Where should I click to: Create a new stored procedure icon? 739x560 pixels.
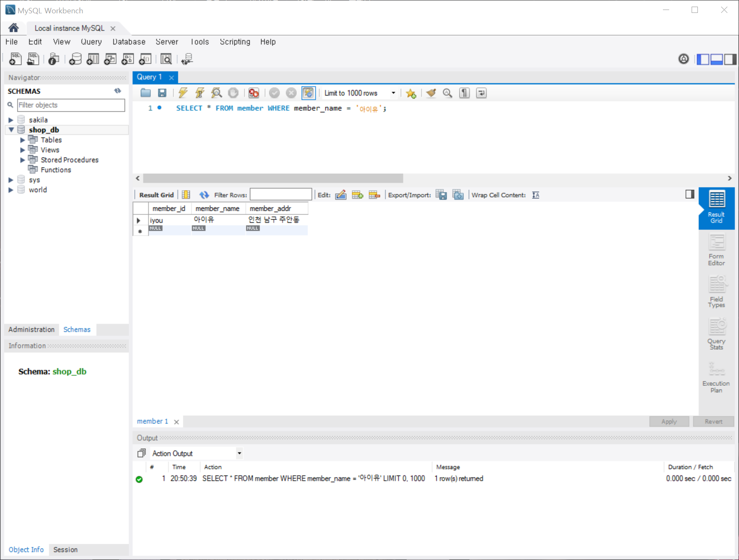[128, 59]
